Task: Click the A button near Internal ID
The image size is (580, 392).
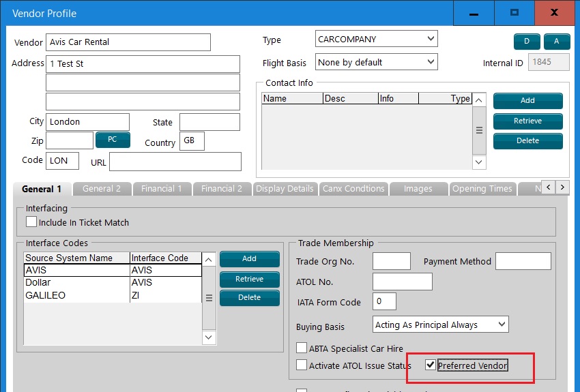Action: (556, 42)
